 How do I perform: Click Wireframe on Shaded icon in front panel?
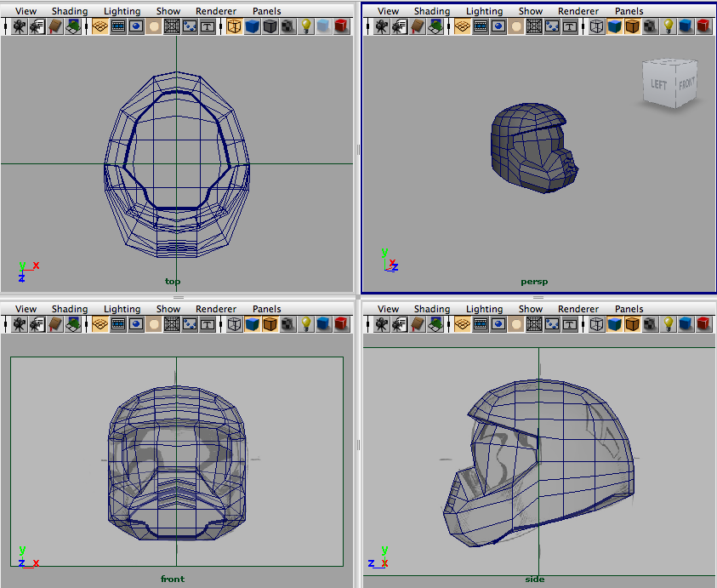(270, 324)
